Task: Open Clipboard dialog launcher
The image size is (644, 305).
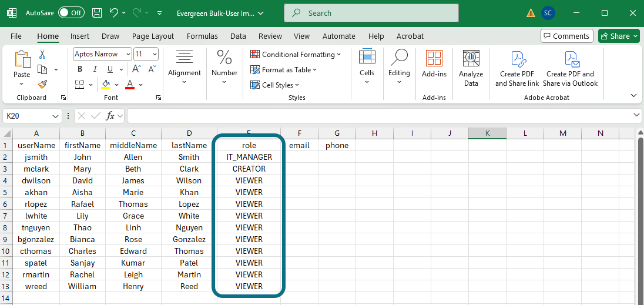Action: tap(63, 98)
